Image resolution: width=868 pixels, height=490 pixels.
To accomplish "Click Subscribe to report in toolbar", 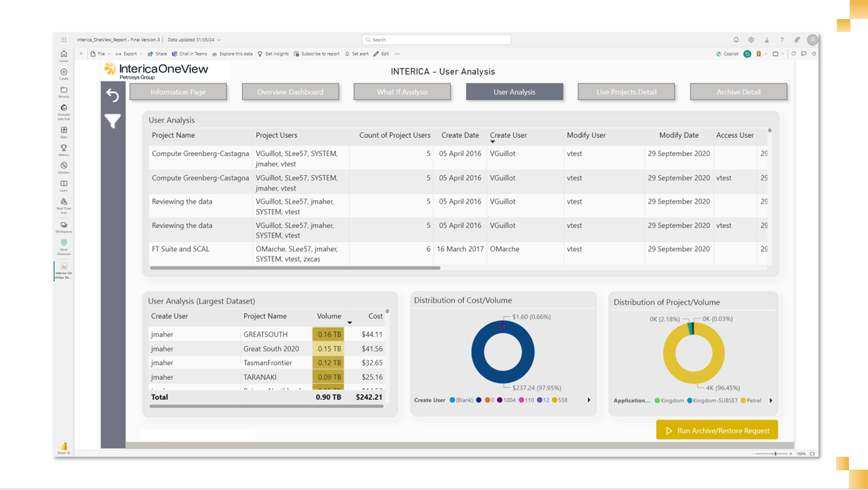I will 317,54.
